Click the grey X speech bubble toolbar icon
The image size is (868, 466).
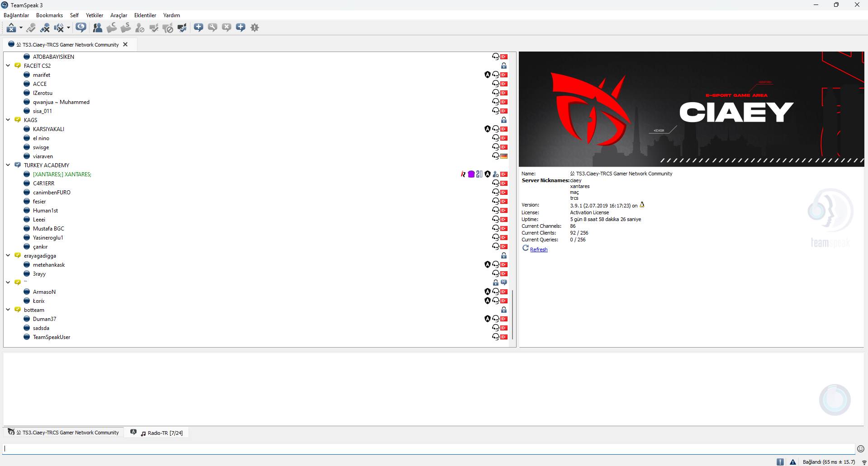(x=226, y=28)
